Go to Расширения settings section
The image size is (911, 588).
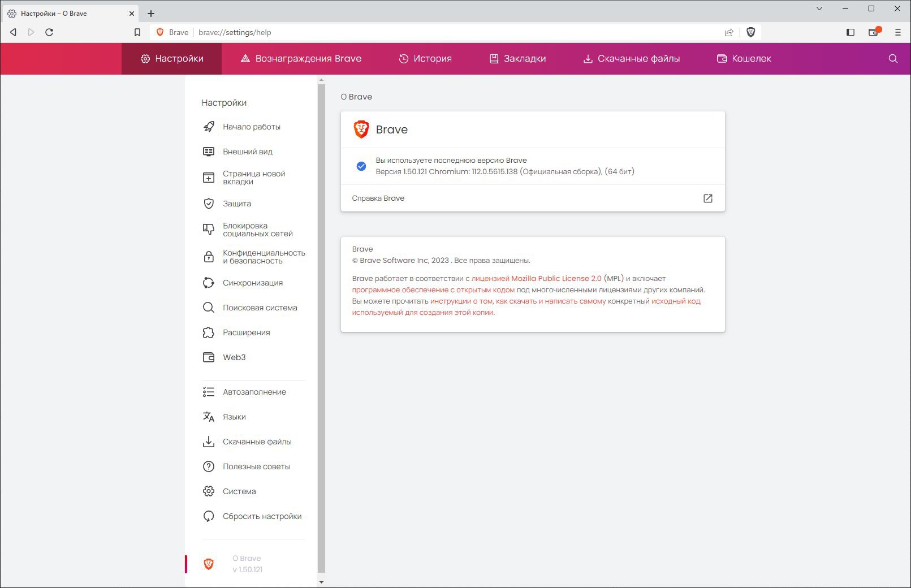point(247,332)
